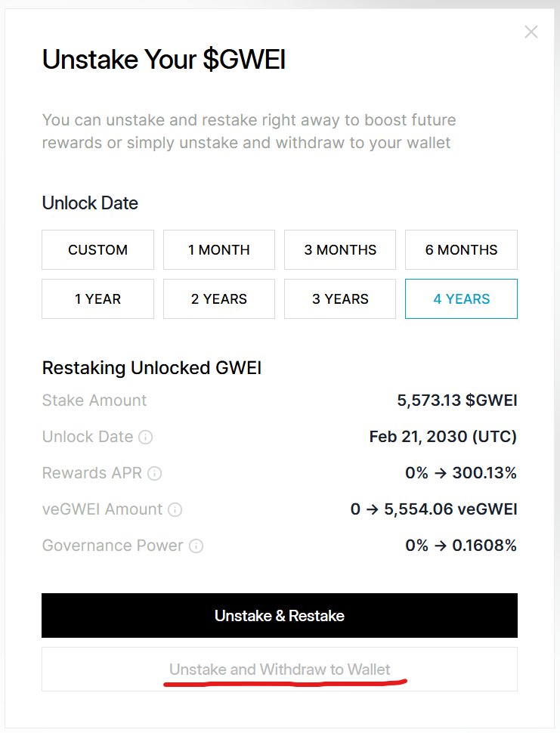
Task: Choose the 1 YEAR lock period
Action: point(97,299)
